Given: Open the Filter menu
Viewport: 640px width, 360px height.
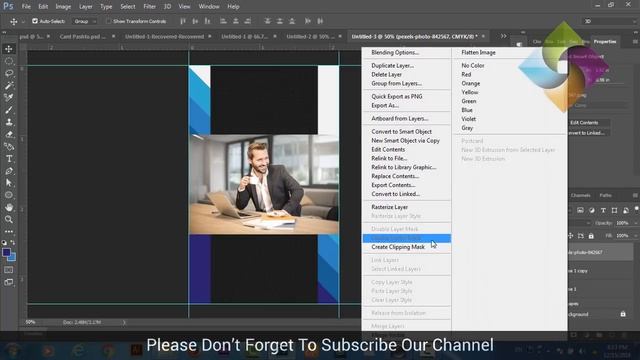Looking at the screenshot, I should pos(149,7).
